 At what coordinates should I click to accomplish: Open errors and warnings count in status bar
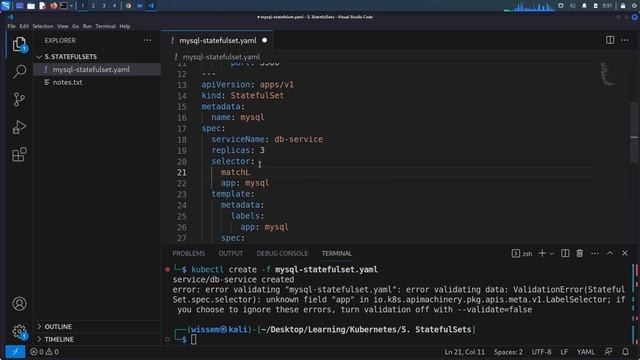(x=44, y=352)
